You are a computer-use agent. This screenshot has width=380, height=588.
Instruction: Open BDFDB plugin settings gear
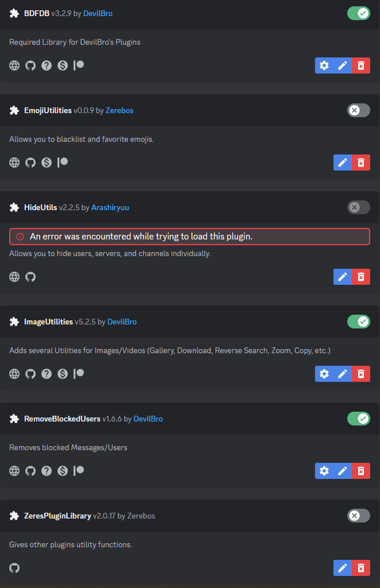324,65
